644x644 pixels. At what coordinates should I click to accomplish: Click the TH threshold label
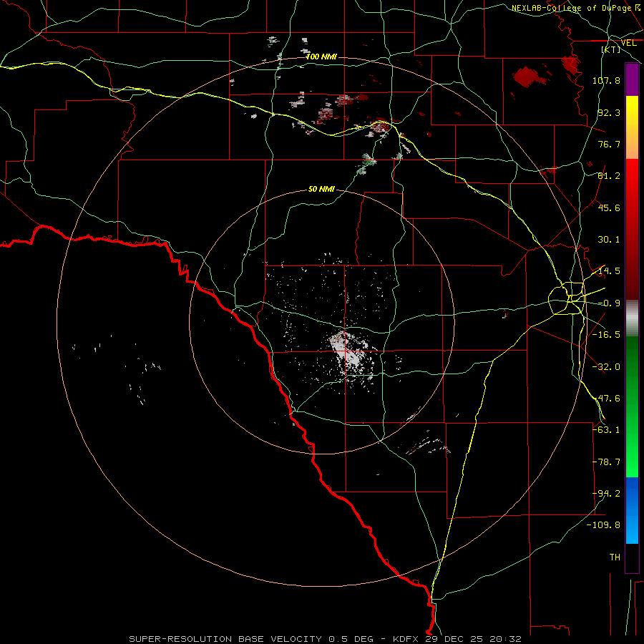click(x=615, y=557)
